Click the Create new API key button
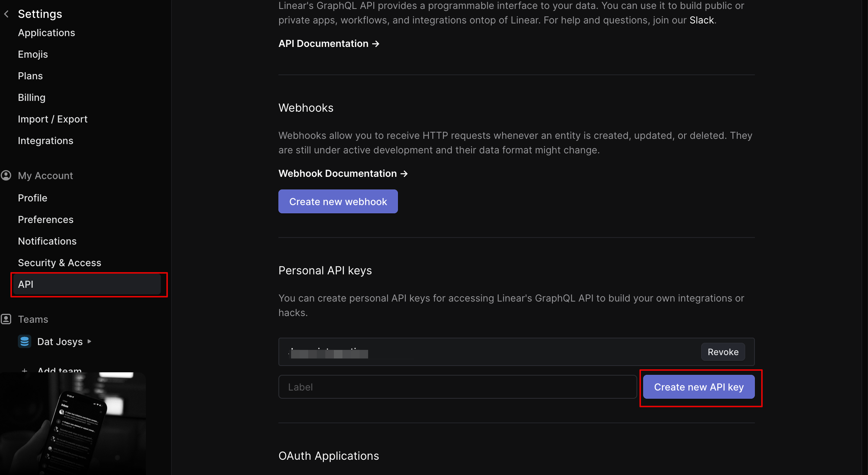 click(699, 387)
